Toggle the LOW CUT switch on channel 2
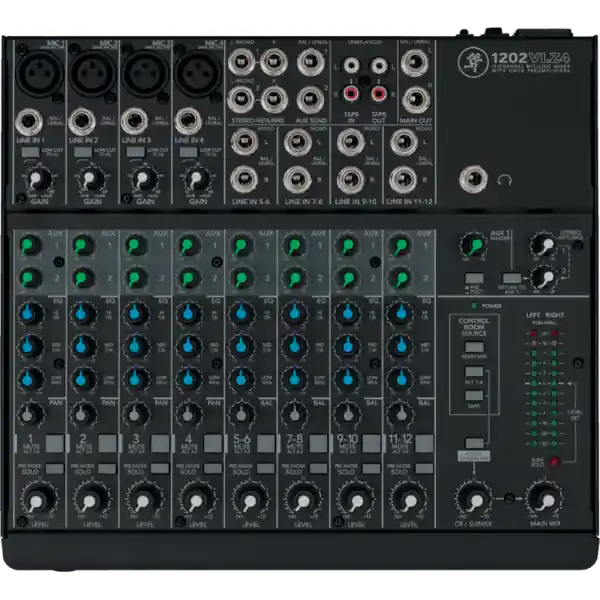This screenshot has width=600, height=600. pyautogui.click(x=83, y=152)
